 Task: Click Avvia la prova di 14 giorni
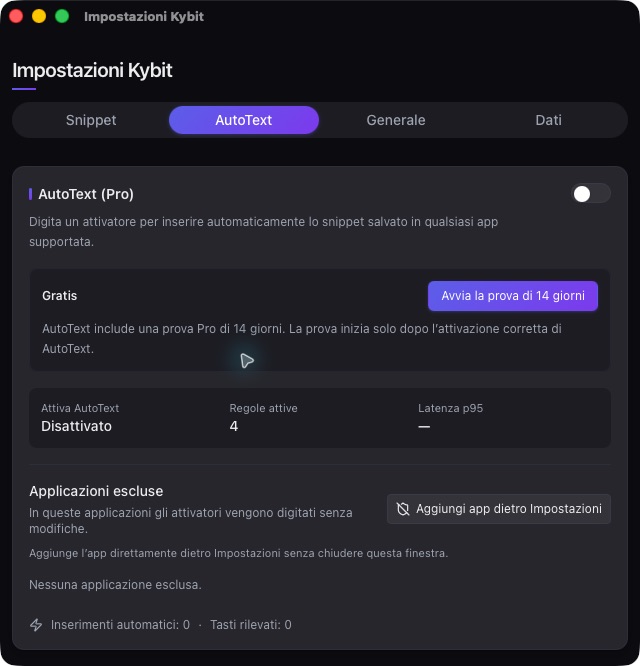coord(513,296)
